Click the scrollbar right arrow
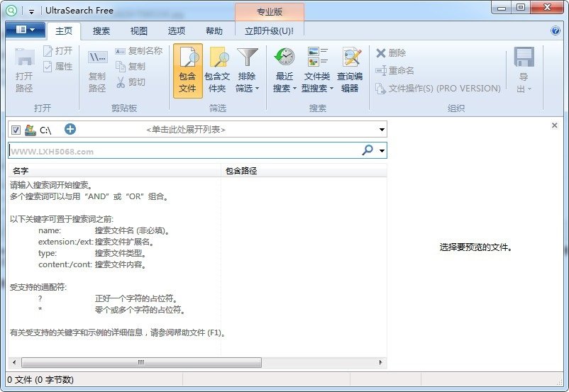This screenshot has width=569, height=392. point(380,362)
